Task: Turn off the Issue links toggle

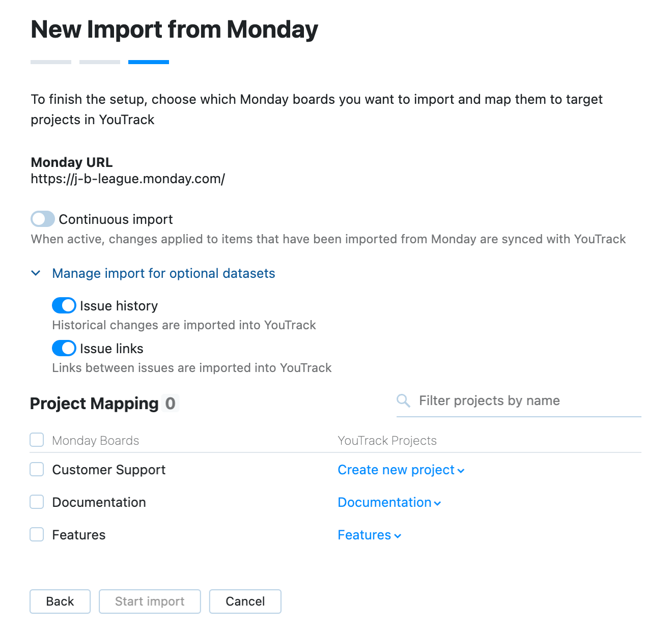Action: coord(64,348)
